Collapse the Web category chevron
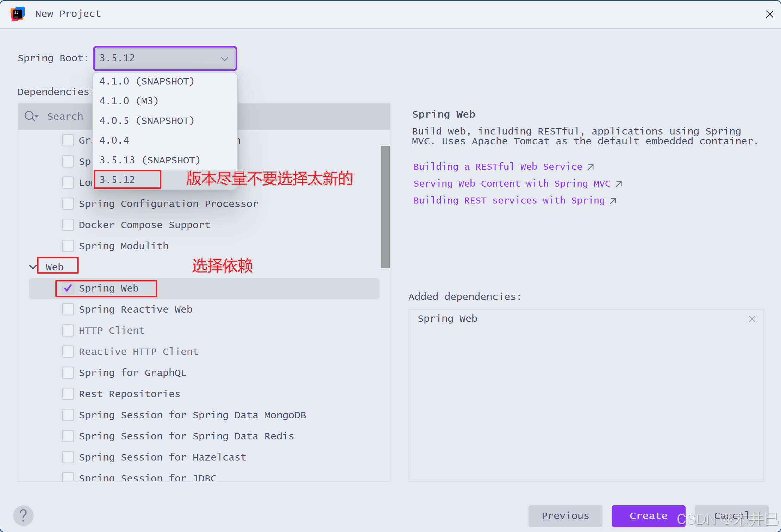The height and width of the screenshot is (532, 781). tap(33, 267)
